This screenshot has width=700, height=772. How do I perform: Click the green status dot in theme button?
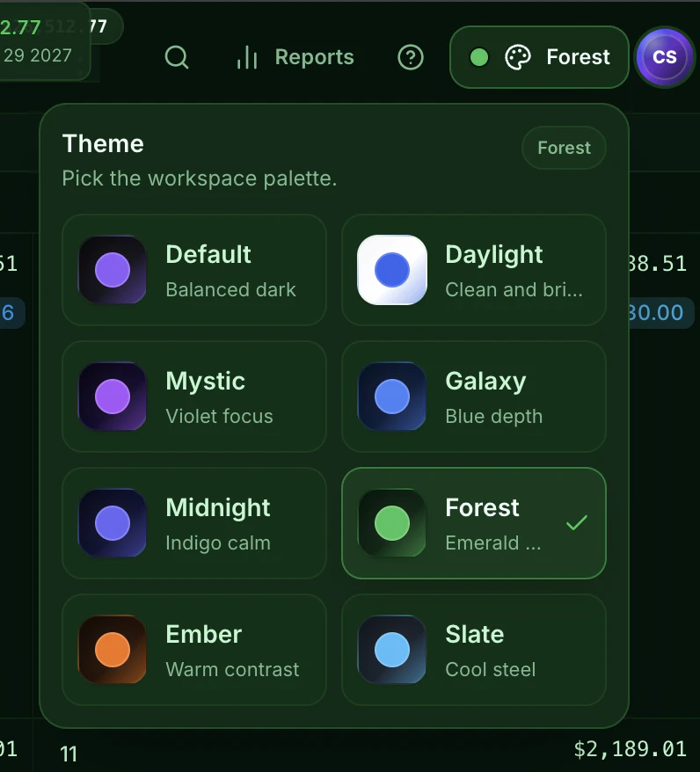pos(479,57)
